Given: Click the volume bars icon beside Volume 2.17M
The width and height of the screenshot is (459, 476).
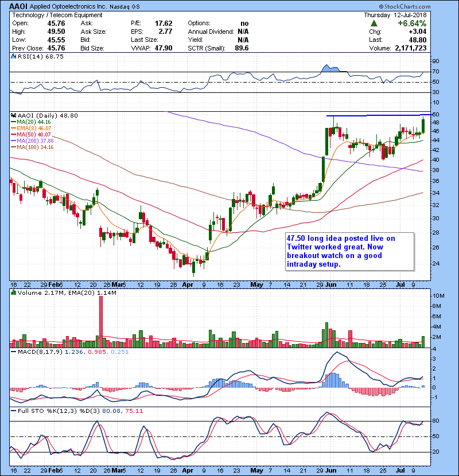Looking at the screenshot, I should [x=13, y=292].
